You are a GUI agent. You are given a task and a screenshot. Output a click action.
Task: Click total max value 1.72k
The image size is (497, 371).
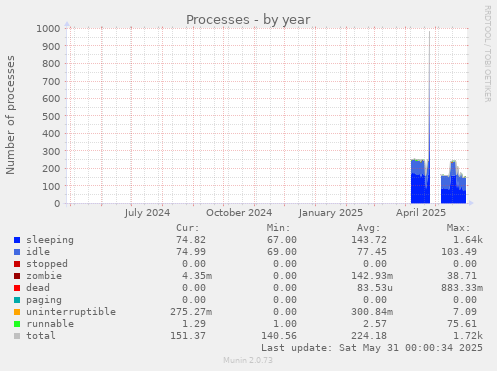[468, 336]
